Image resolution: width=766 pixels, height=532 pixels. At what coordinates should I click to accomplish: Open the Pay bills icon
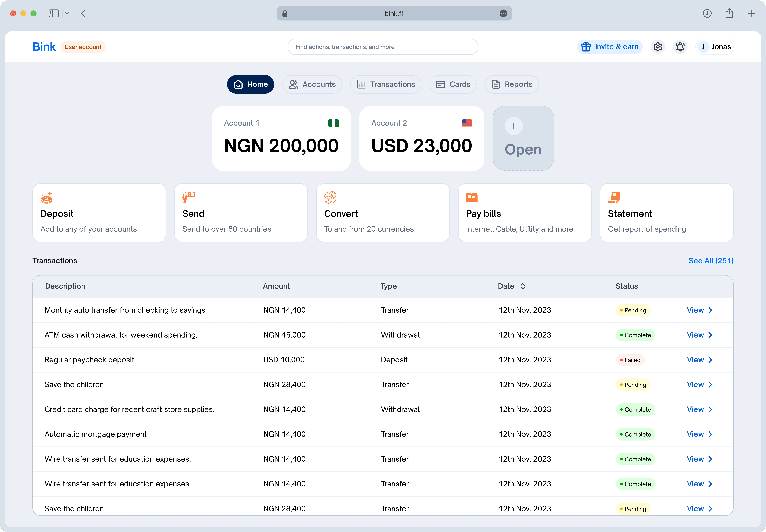(472, 197)
